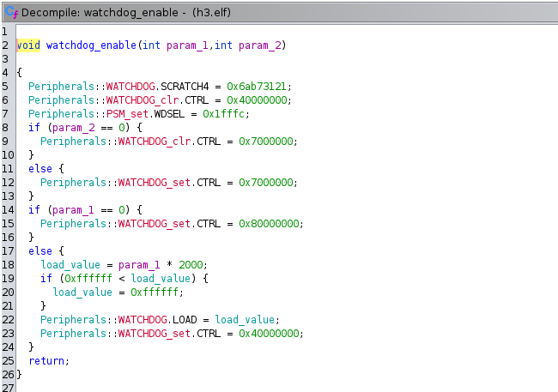Click the highlighted 'void' return type
558x392 pixels.
click(28, 45)
